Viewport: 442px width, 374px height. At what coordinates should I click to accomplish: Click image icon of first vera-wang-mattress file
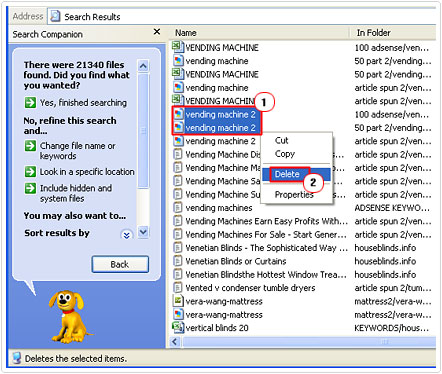178,301
